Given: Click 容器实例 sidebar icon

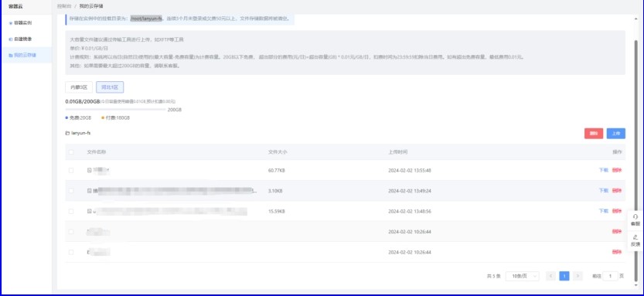Looking at the screenshot, I should click(x=11, y=23).
